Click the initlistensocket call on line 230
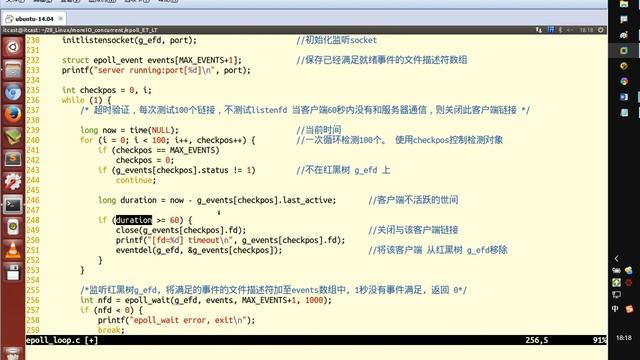 (x=129, y=40)
